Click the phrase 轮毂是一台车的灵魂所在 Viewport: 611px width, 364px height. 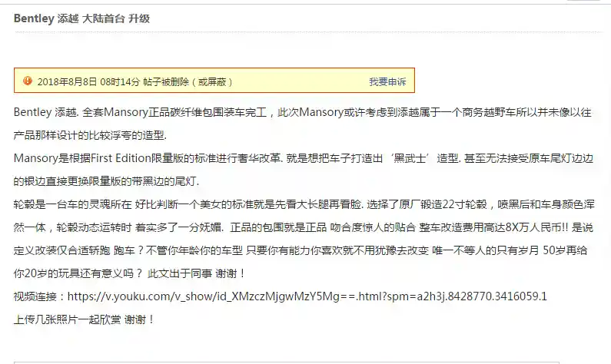73,204
